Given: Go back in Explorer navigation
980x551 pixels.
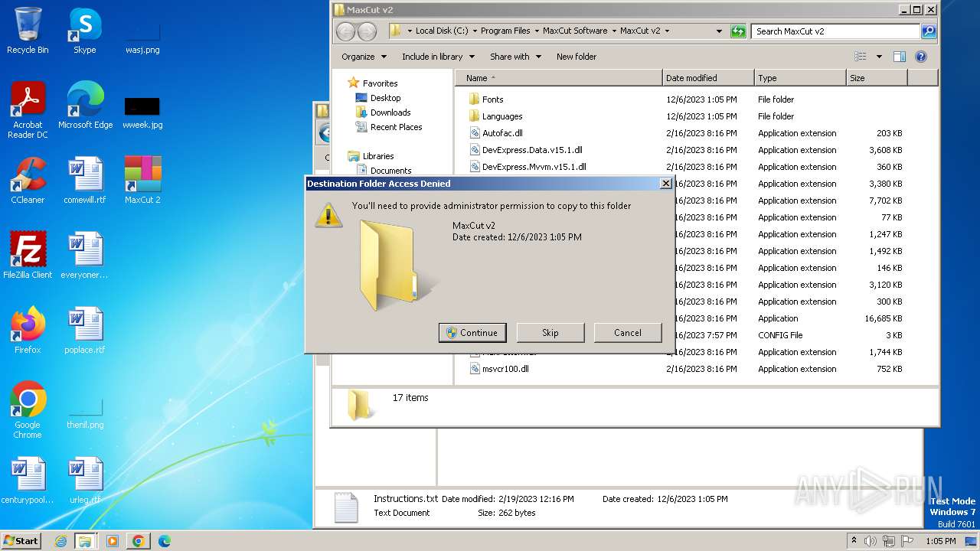Looking at the screenshot, I should [x=345, y=31].
